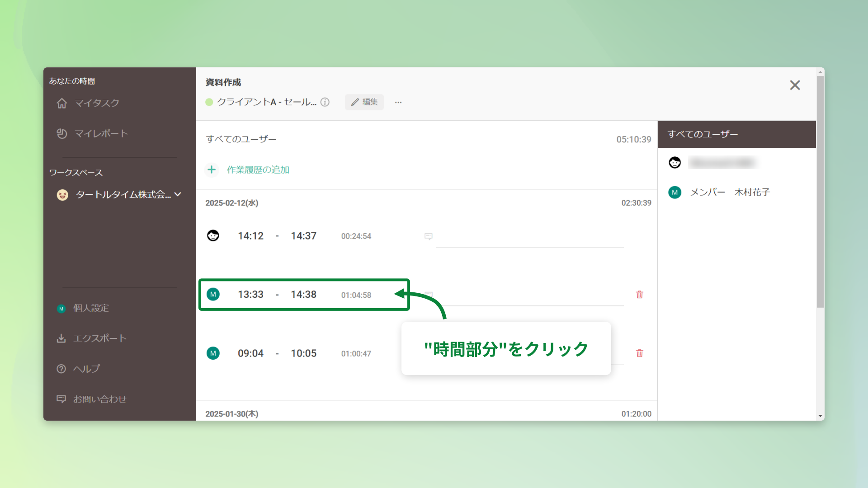
Task: Open the 編集 edit button
Action: [364, 102]
